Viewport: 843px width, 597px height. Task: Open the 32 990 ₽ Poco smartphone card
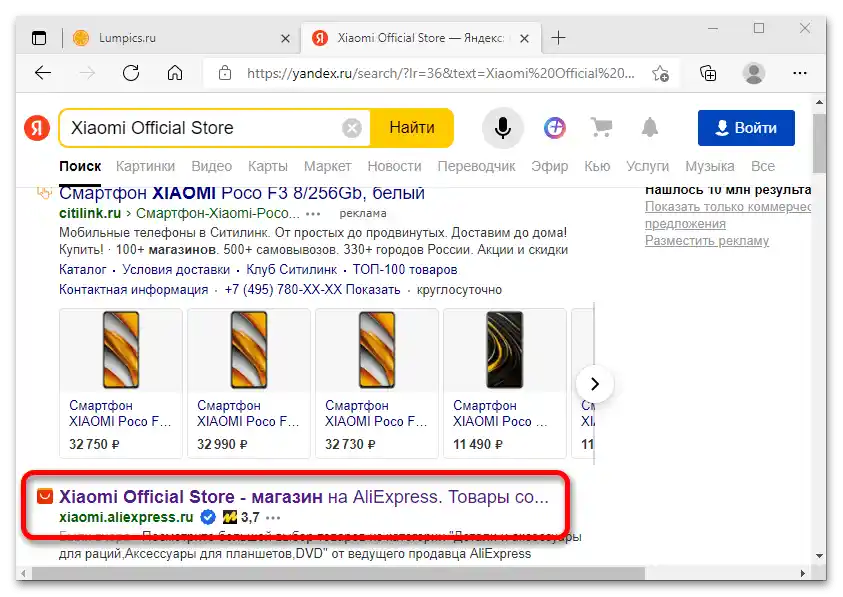click(x=249, y=383)
